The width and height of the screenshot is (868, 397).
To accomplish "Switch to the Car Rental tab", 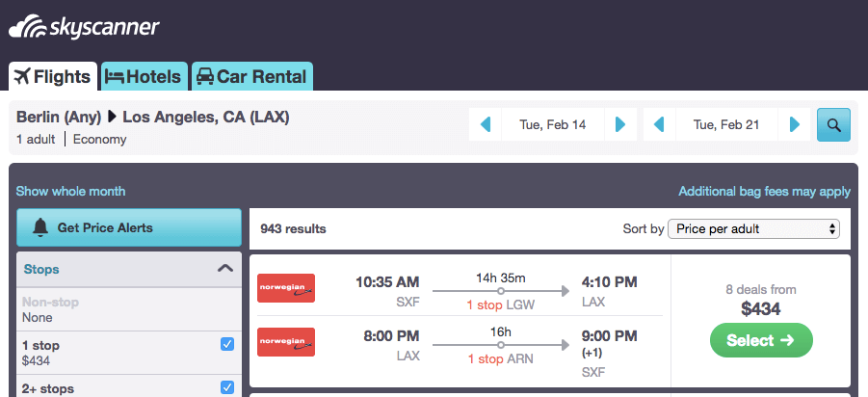I will [x=251, y=76].
